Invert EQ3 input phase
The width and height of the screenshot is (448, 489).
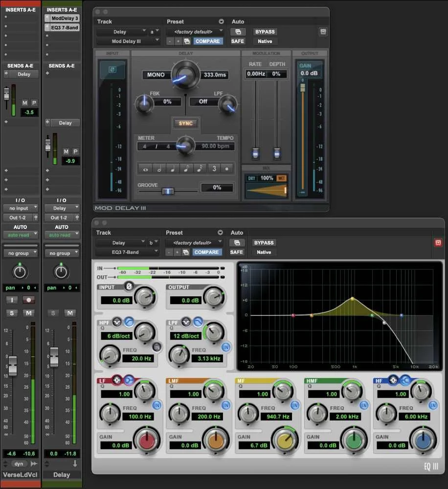point(129,286)
